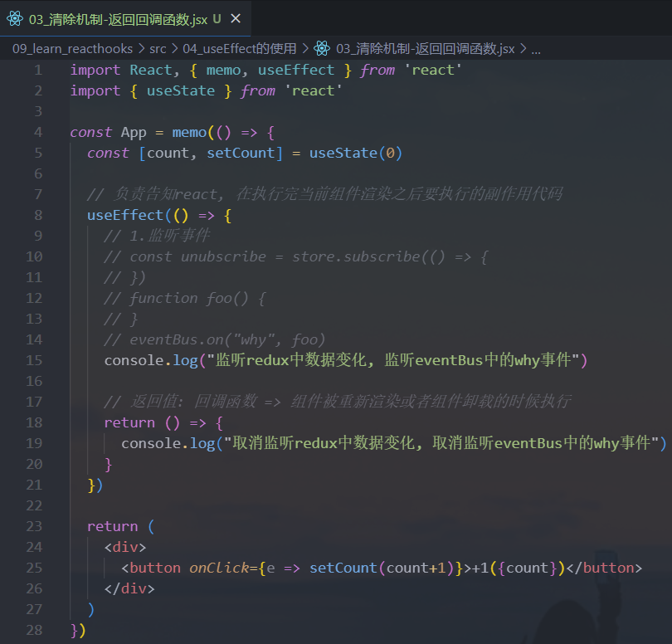
Task: Select the 03_清除机制-返回回调函数.jsx editor tab
Action: click(x=125, y=19)
